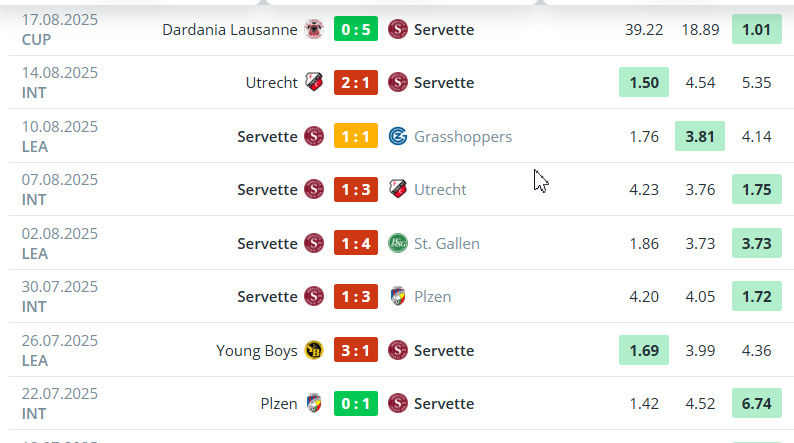Viewport: 794px width, 443px height.
Task: Click Plzen logo in the 30.07.2025 match
Action: [397, 296]
